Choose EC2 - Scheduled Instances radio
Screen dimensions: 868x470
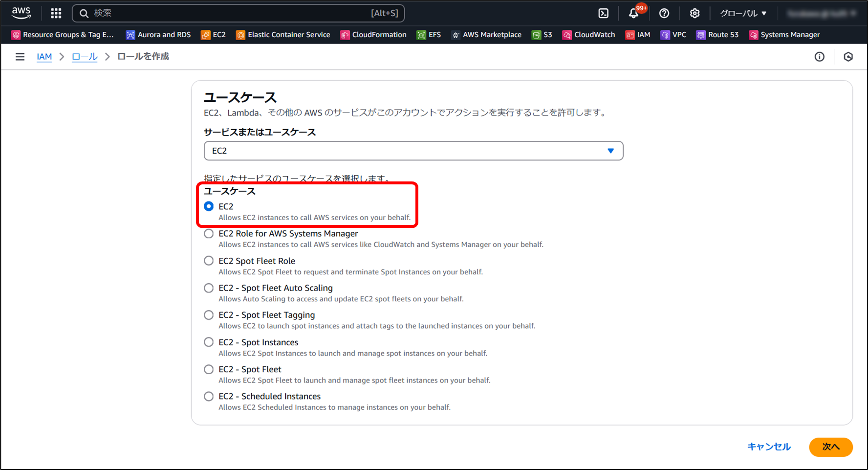pyautogui.click(x=209, y=396)
